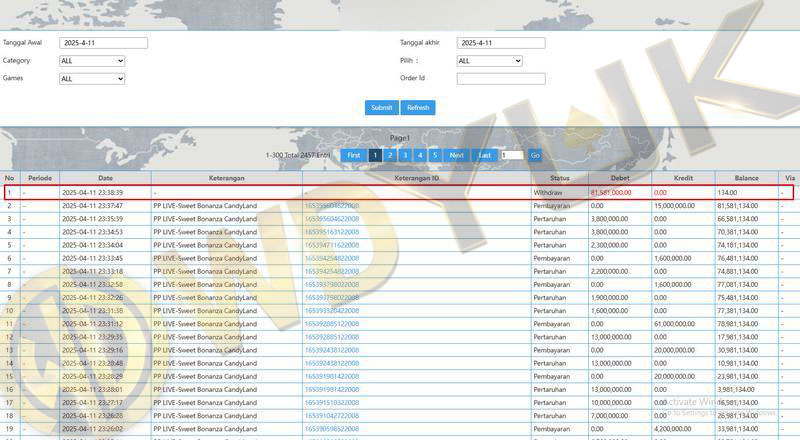The image size is (800, 440).
Task: Open the Keterangan ID link in row 5
Action: tap(331, 244)
